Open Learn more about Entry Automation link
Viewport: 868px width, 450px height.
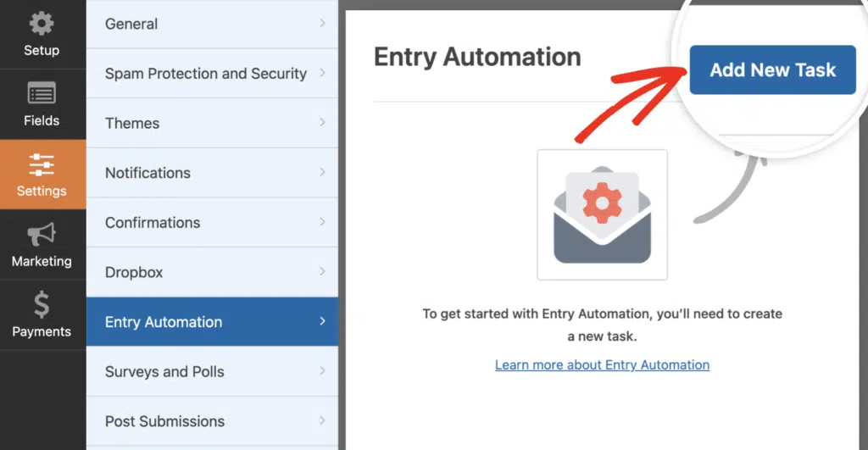pyautogui.click(x=603, y=365)
